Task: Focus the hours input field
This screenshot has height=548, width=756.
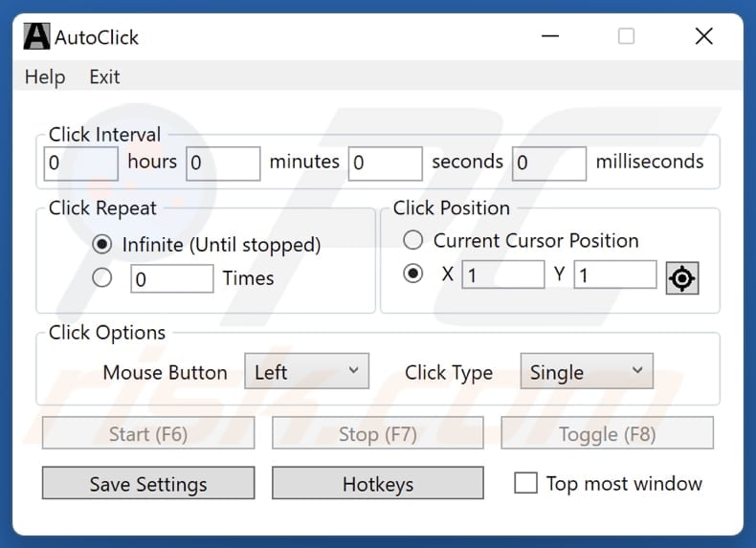Action: coord(80,164)
